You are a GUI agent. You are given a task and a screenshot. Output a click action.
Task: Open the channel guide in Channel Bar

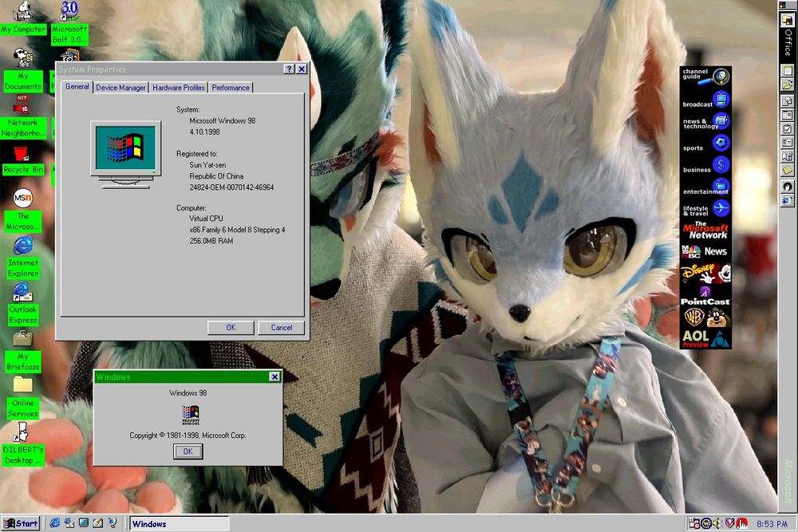pyautogui.click(x=706, y=77)
